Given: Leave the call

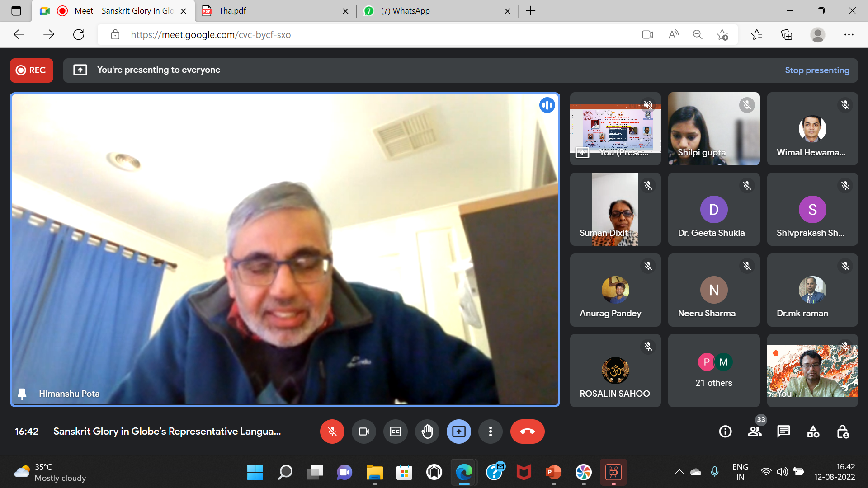Looking at the screenshot, I should point(527,432).
